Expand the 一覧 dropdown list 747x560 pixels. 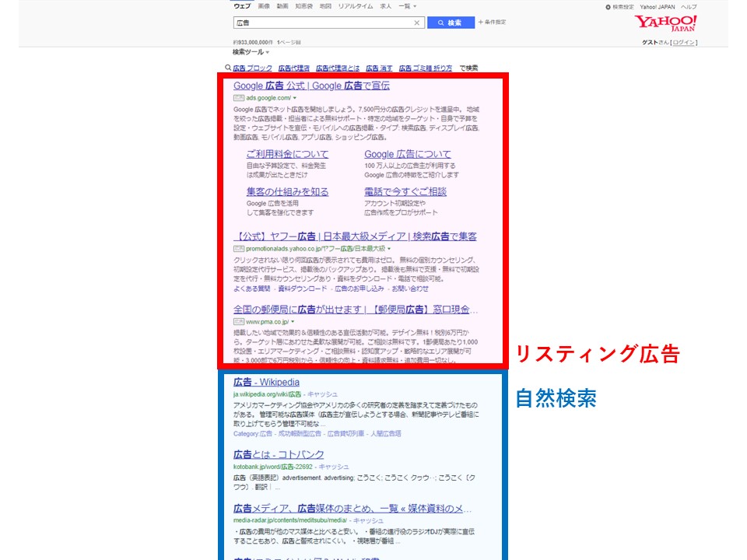coord(407,6)
